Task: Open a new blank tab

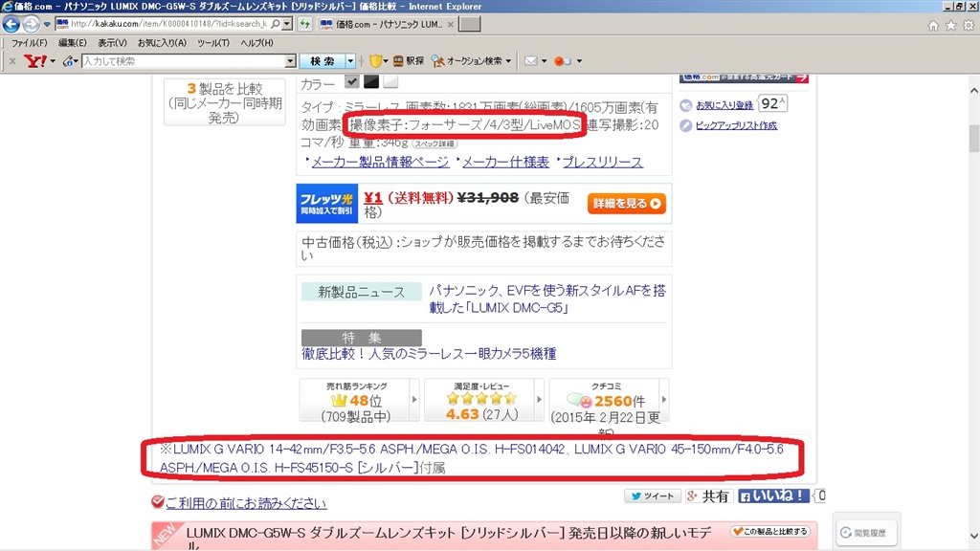Action: coord(469,24)
